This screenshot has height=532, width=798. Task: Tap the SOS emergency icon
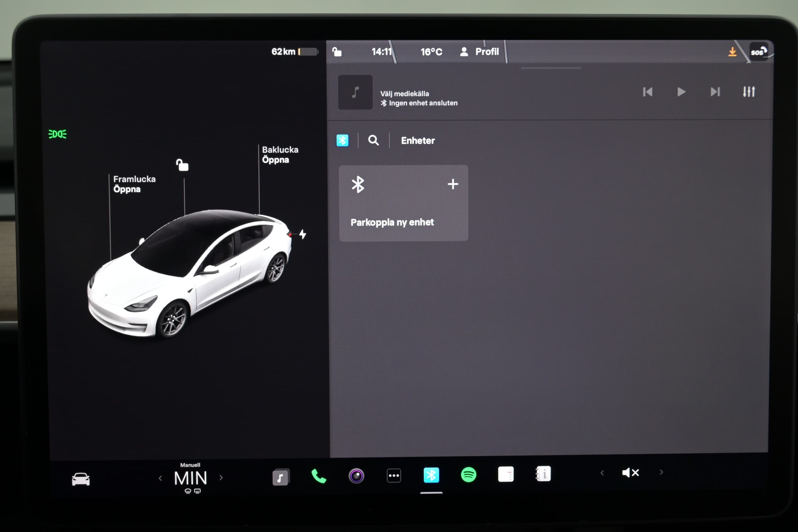point(759,52)
